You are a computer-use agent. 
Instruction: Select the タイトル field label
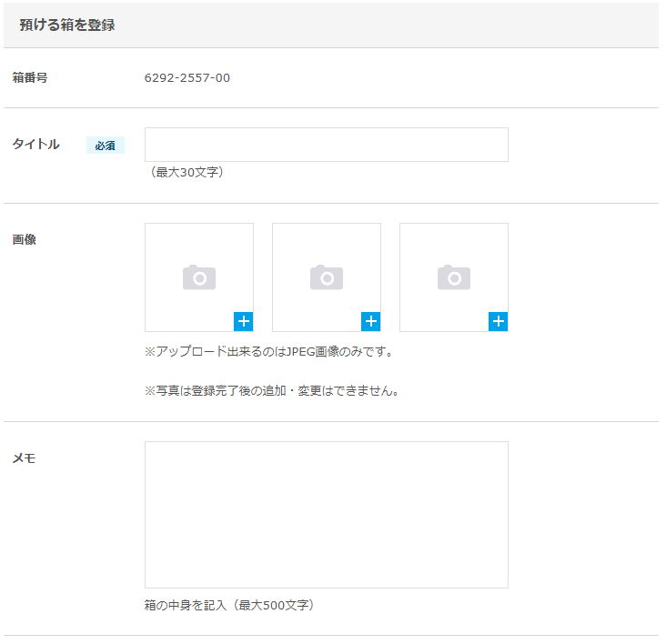[36, 145]
